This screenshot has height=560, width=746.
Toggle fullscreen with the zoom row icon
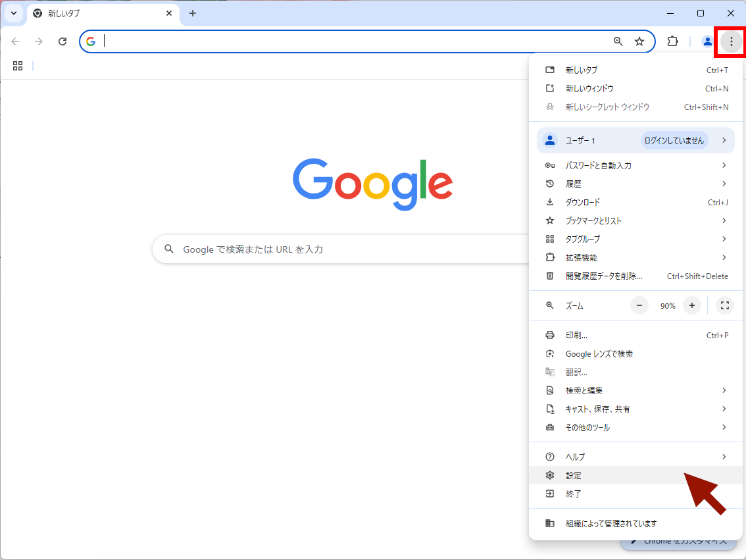pos(724,305)
